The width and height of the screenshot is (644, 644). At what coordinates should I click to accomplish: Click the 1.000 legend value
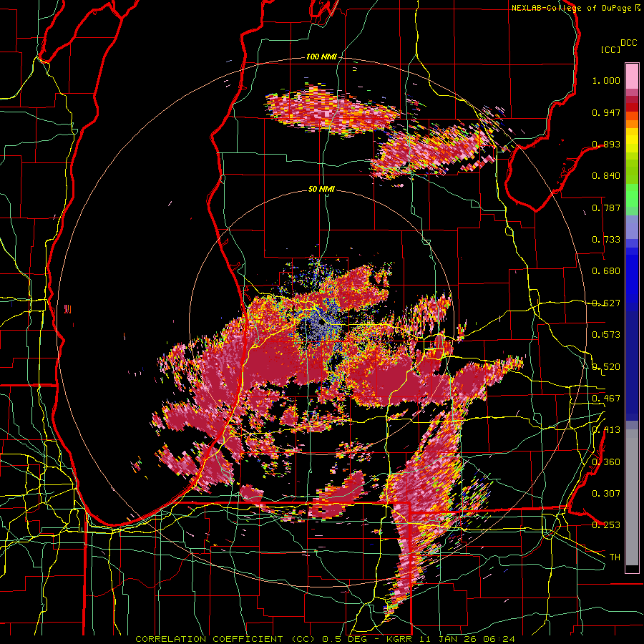(606, 80)
